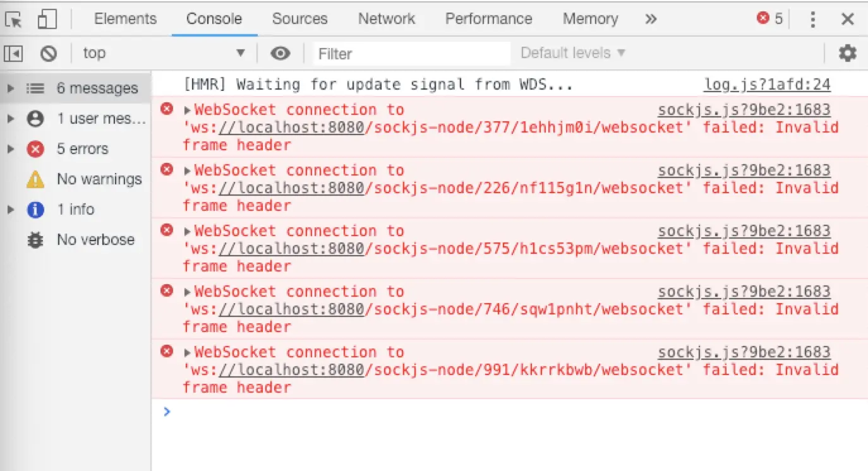Select the inspect element cursor icon
868x471 pixels.
point(13,20)
